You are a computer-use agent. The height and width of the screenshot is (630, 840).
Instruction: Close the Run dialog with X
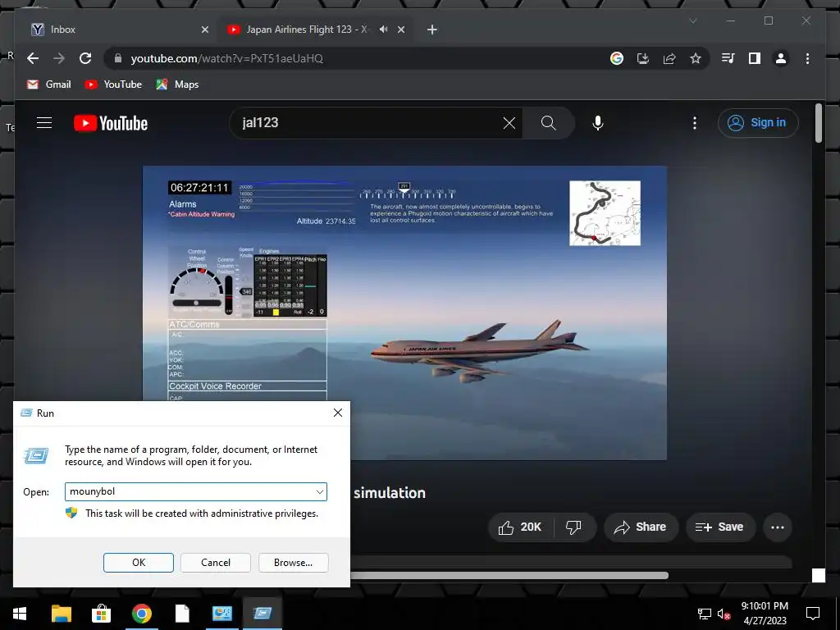(337, 413)
